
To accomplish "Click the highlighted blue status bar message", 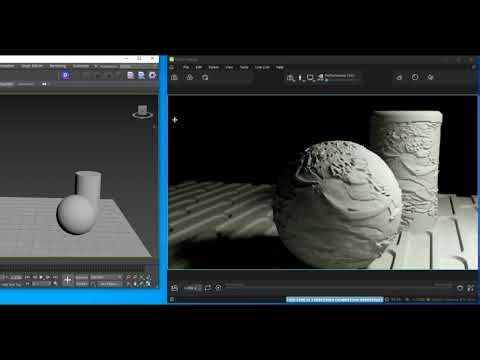I will [x=335, y=300].
